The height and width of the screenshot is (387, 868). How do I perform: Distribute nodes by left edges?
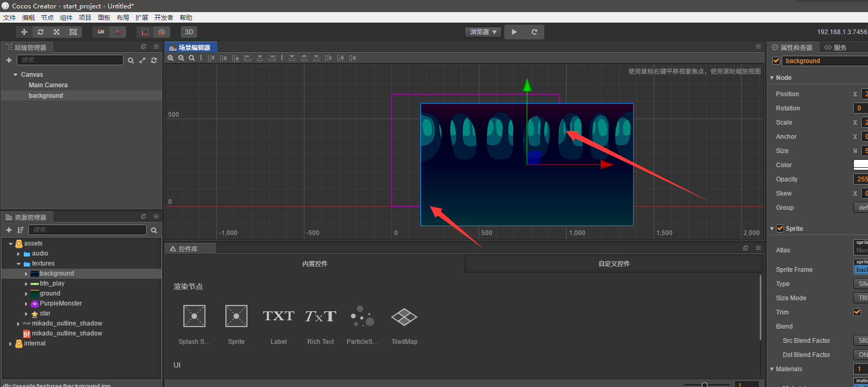(328, 58)
